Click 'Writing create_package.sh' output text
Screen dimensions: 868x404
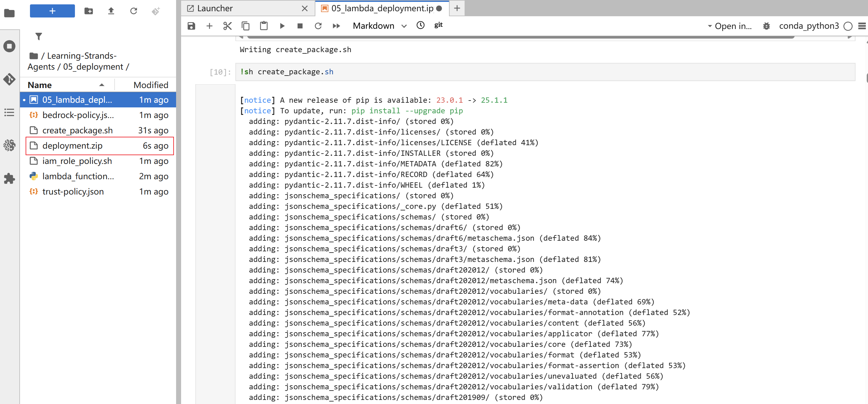click(x=295, y=50)
